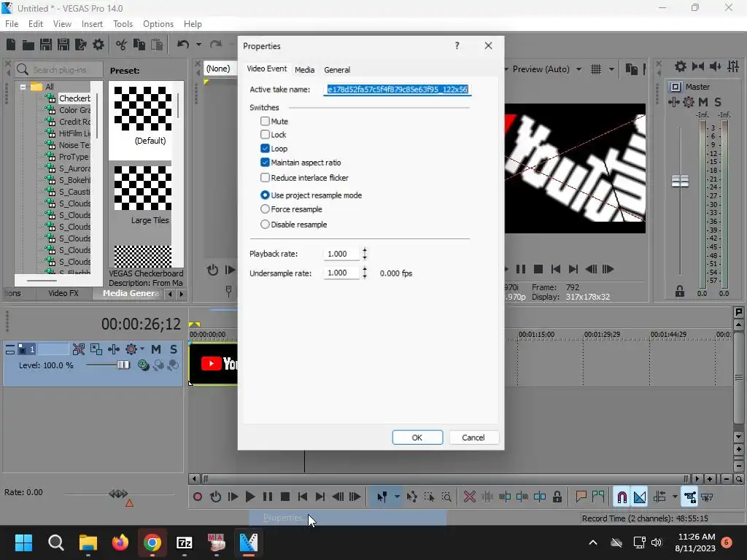
Task: Click the Undo arrow icon
Action: (183, 44)
